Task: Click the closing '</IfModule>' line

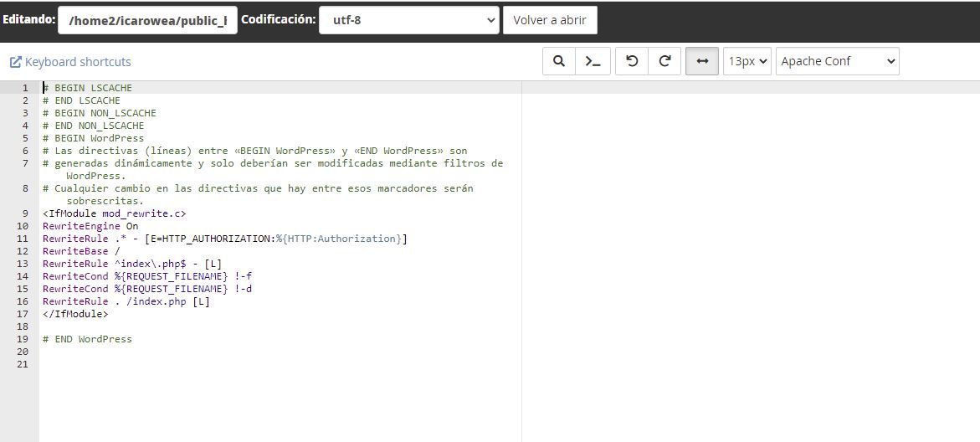Action: (75, 314)
